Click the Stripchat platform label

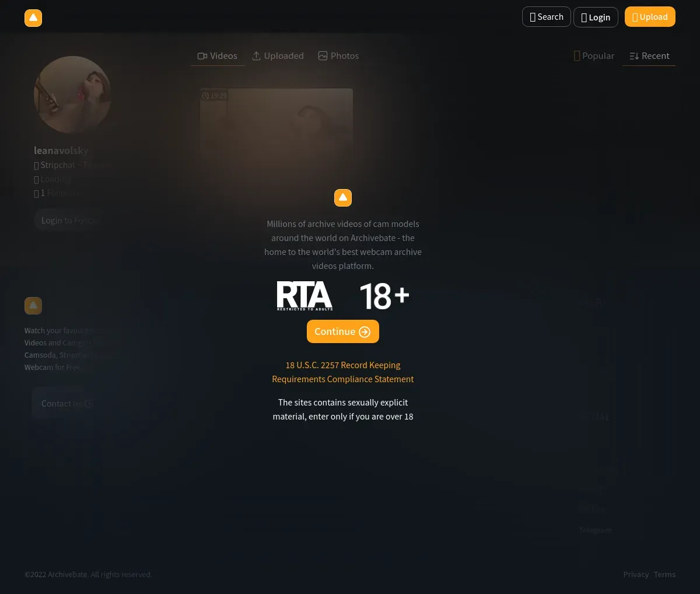point(72,165)
